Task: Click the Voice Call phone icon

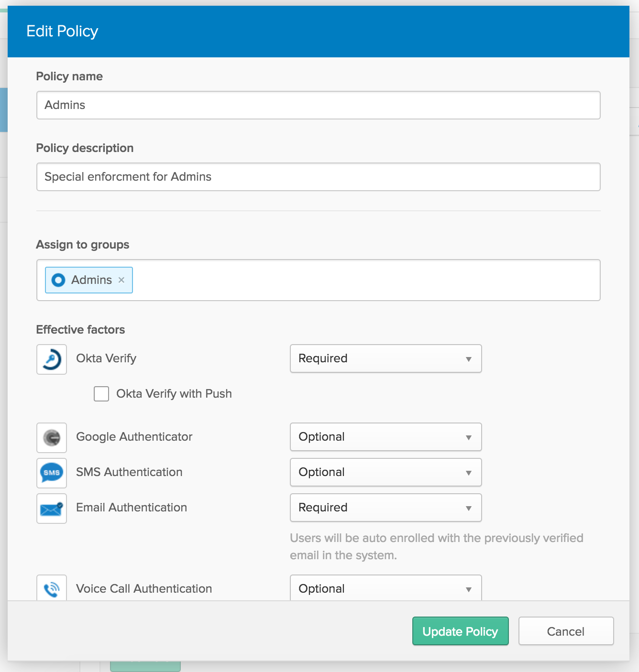Action: tap(52, 588)
